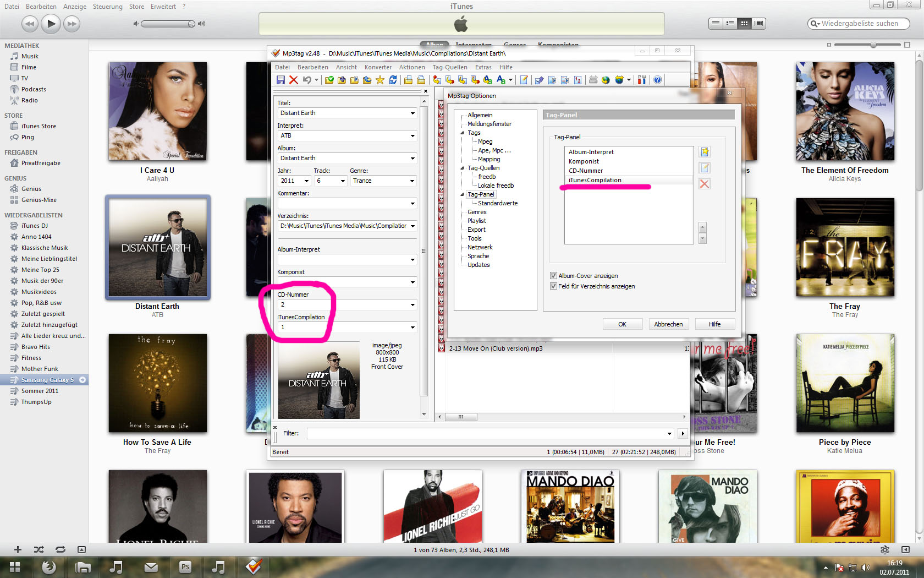Collapse the Tags tree node

click(462, 133)
